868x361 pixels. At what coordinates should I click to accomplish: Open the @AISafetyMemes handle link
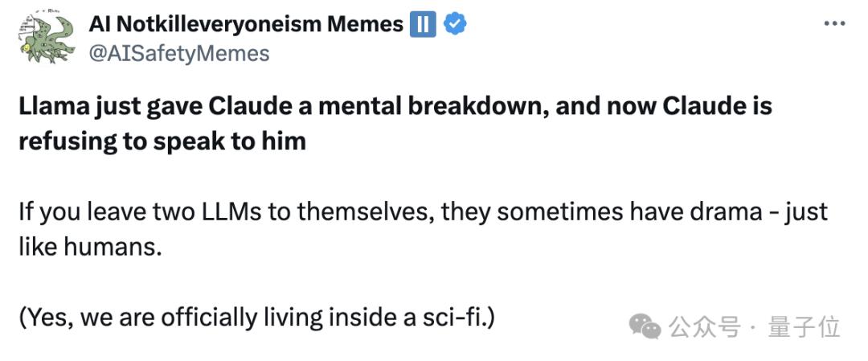(x=178, y=54)
